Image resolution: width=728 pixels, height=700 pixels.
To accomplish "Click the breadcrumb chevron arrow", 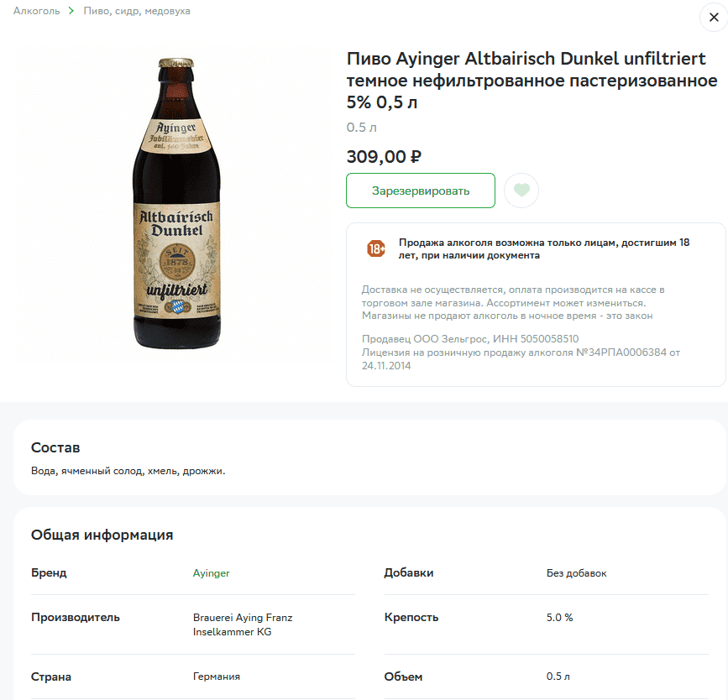I will click(71, 11).
